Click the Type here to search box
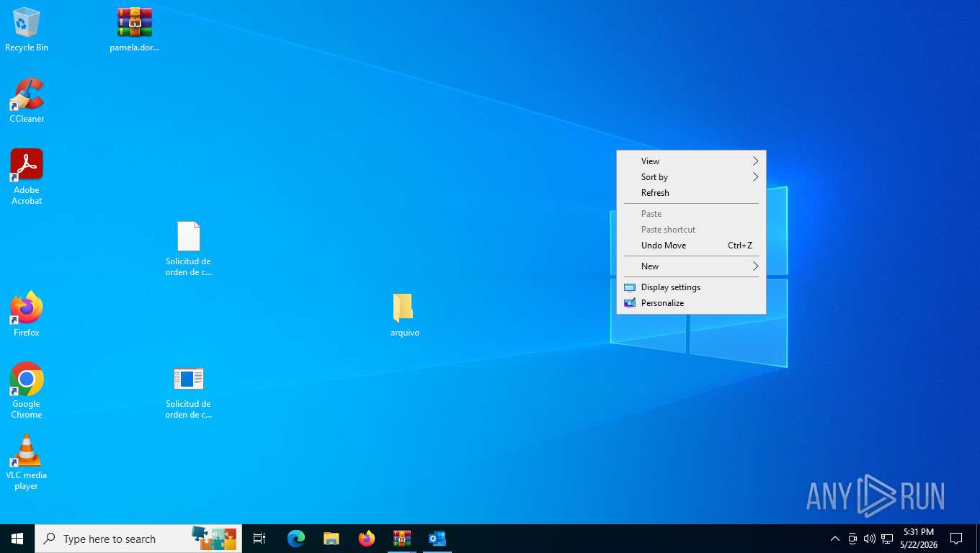980x553 pixels. [x=138, y=539]
